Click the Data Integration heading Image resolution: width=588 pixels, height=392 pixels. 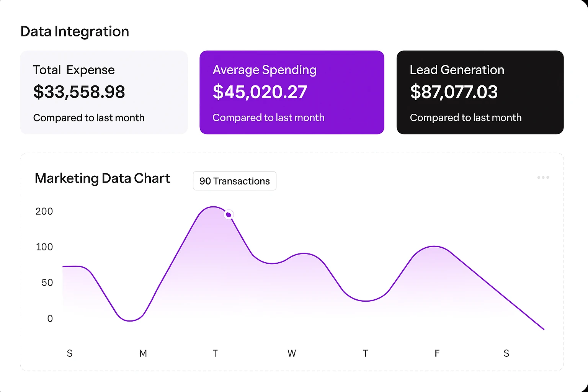tap(74, 31)
